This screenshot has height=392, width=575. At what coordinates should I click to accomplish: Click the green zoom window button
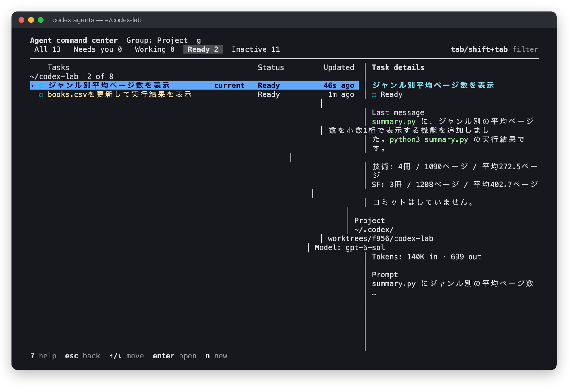point(41,20)
